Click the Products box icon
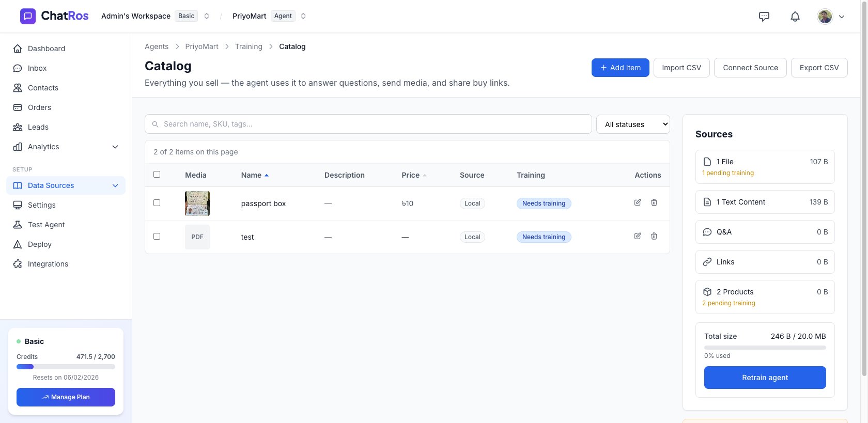This screenshot has width=868, height=423. click(707, 292)
